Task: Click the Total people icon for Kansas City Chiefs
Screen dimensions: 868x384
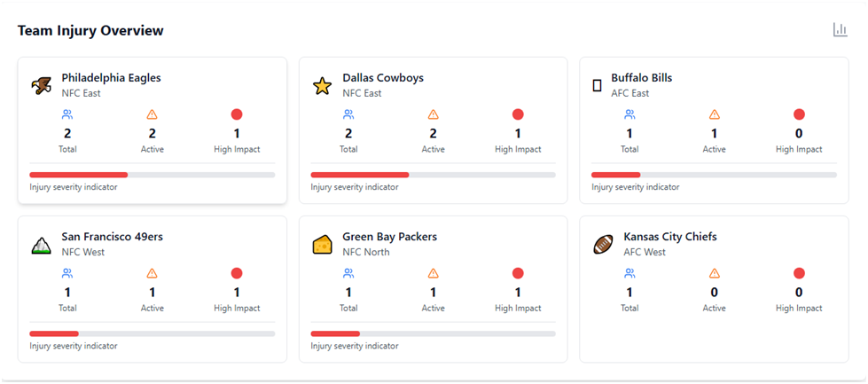Action: point(629,273)
